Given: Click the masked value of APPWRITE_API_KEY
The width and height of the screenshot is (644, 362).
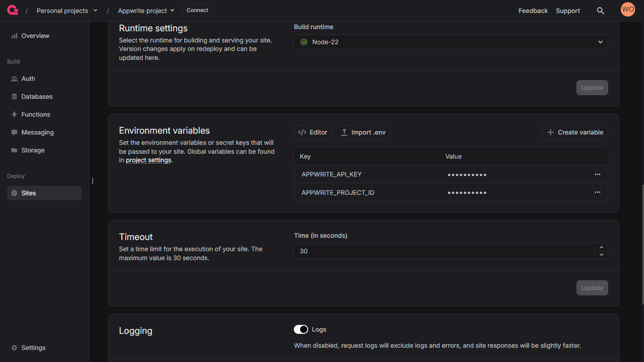Looking at the screenshot, I should (x=467, y=175).
